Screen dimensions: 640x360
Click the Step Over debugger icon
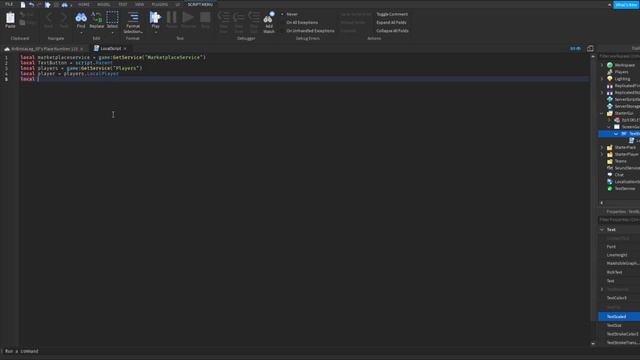[x=239, y=17]
